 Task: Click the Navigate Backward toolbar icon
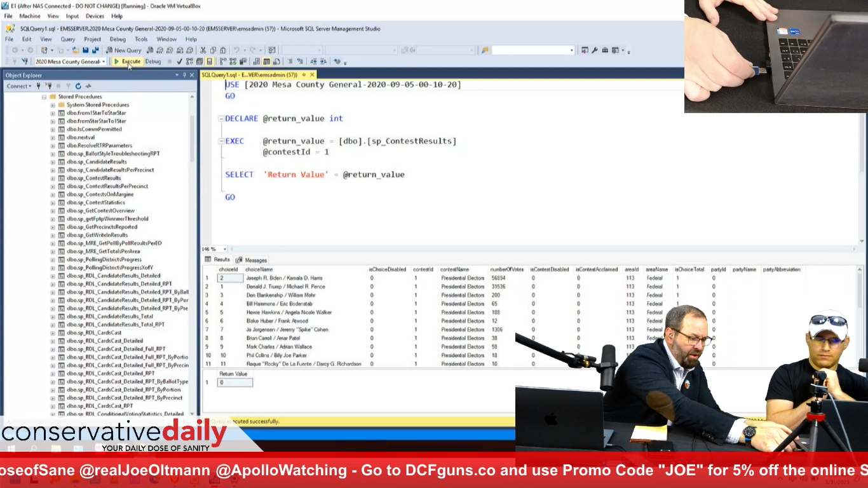tap(14, 50)
